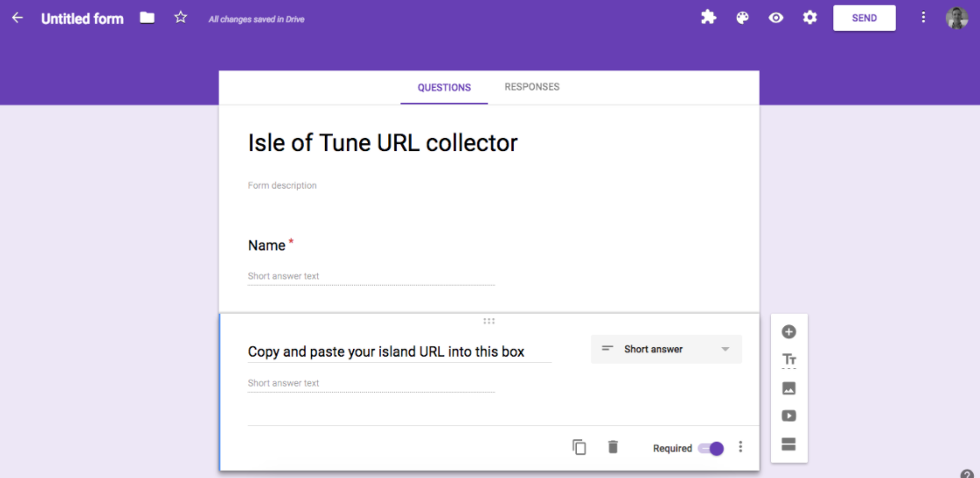
Task: Open the Short answer question type dropdown
Action: 667,349
